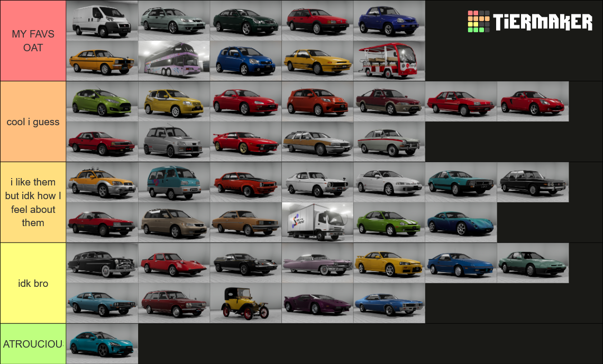603x364 pixels.
Task: Pick the silver kei hatchback thumbnail
Action: coord(174,142)
